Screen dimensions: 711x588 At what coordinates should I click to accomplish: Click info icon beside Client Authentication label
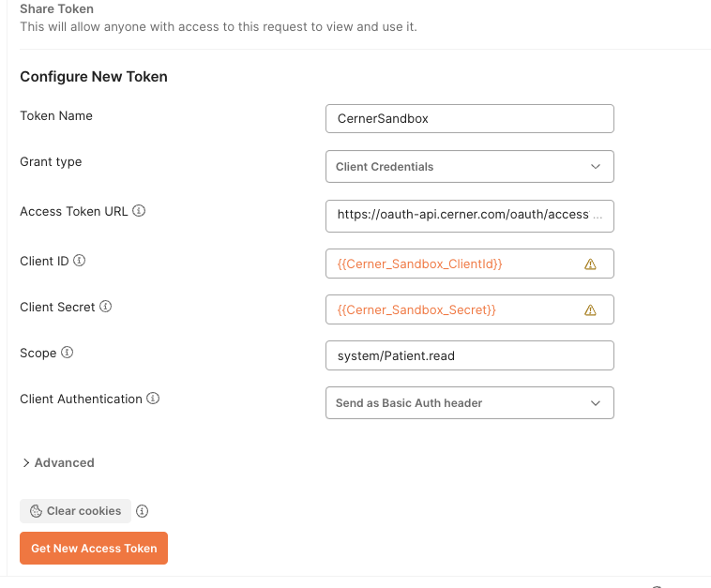pos(153,399)
